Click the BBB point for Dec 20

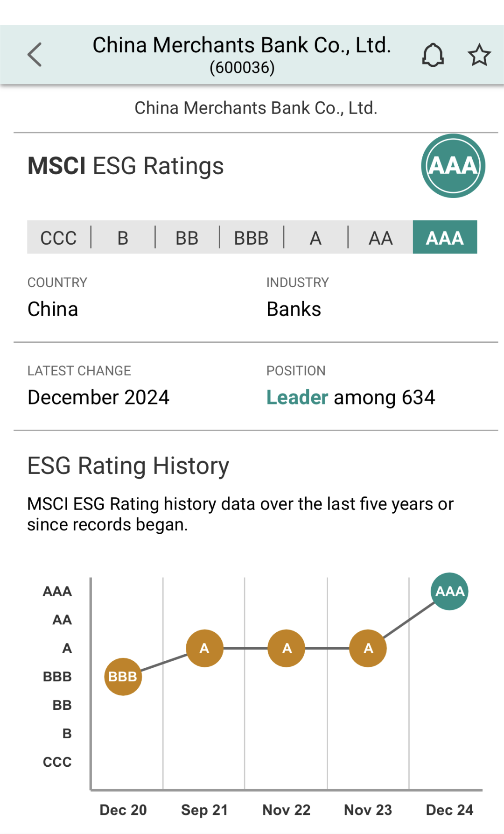pos(123,677)
